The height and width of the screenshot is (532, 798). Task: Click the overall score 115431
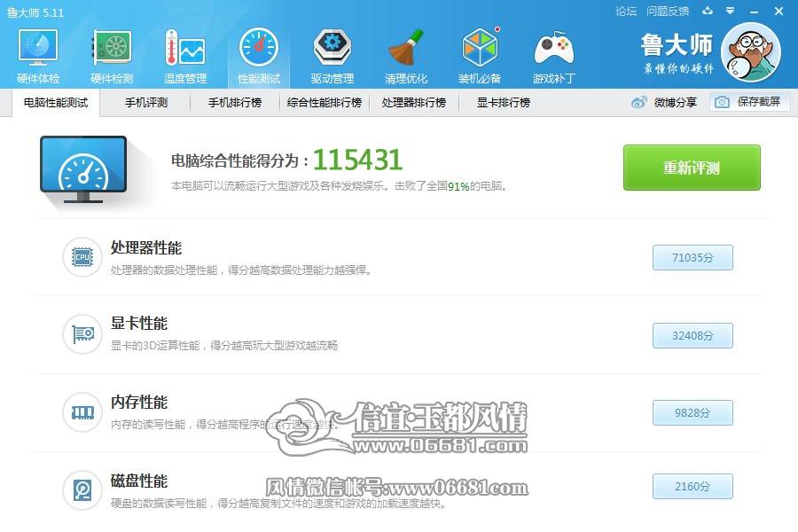pyautogui.click(x=358, y=160)
